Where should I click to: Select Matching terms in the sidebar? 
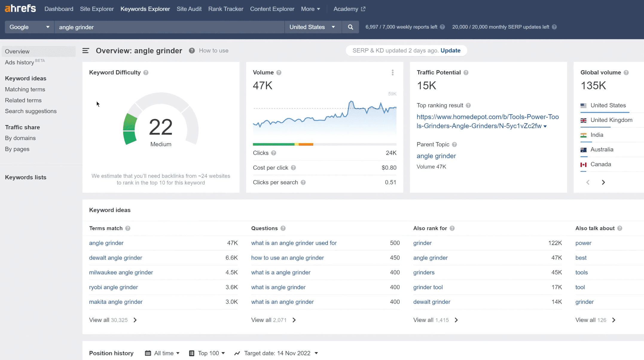click(x=25, y=89)
